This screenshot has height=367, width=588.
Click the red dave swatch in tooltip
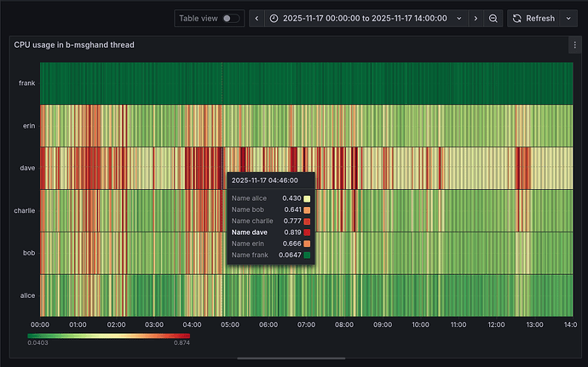point(306,232)
